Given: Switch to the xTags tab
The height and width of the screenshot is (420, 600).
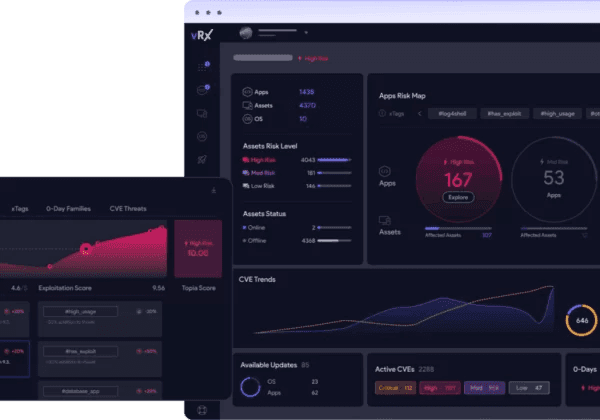Looking at the screenshot, I should 20,209.
